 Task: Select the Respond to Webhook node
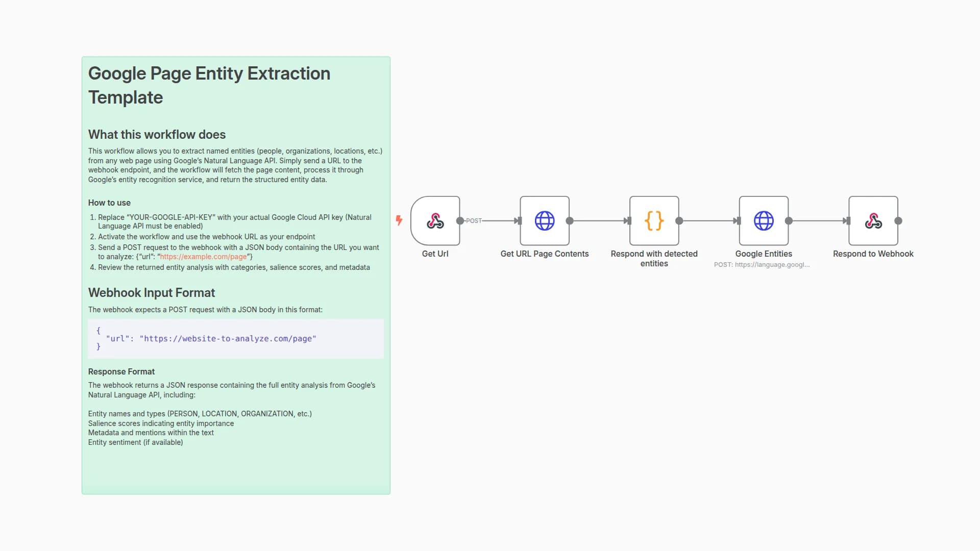click(873, 221)
